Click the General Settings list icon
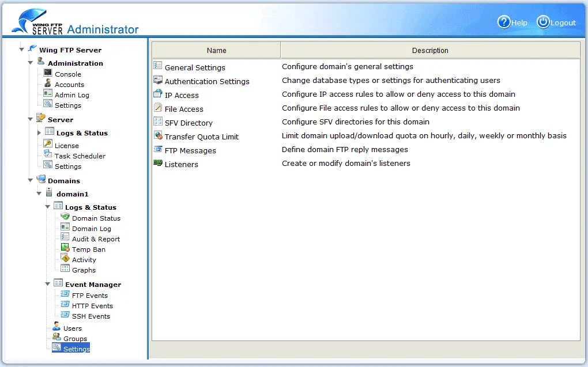Image resolution: width=588 pixels, height=367 pixels. [x=158, y=65]
